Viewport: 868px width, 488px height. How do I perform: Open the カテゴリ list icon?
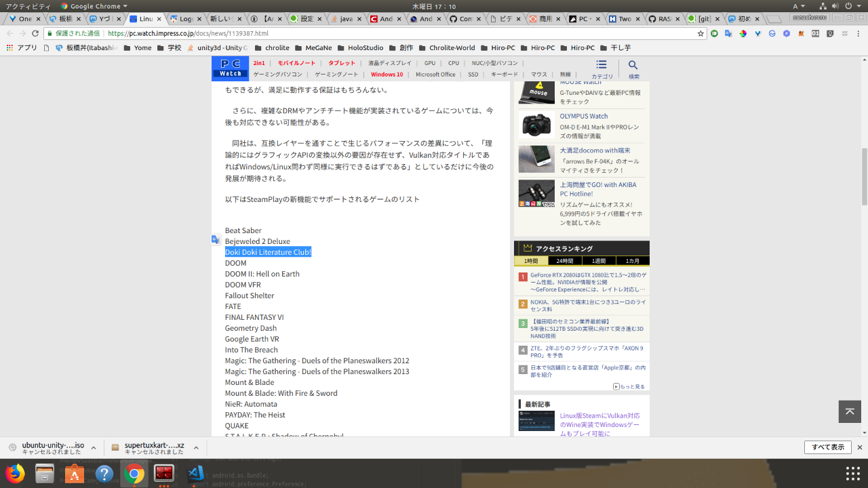click(x=601, y=65)
